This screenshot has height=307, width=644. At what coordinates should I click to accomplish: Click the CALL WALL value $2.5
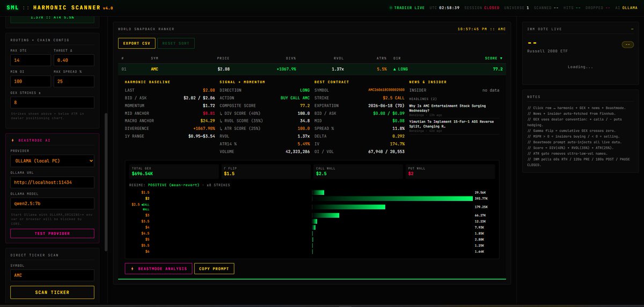point(321,173)
